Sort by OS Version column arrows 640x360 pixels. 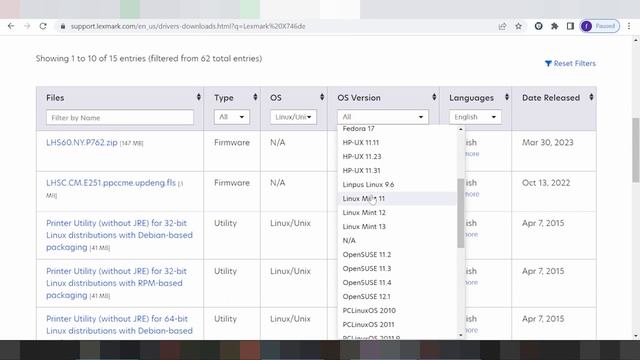434,97
